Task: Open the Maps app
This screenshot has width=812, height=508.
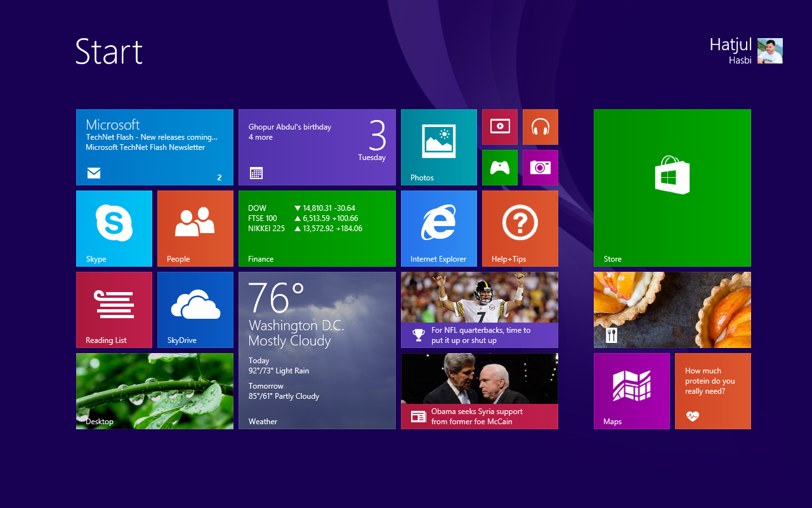Action: click(632, 391)
